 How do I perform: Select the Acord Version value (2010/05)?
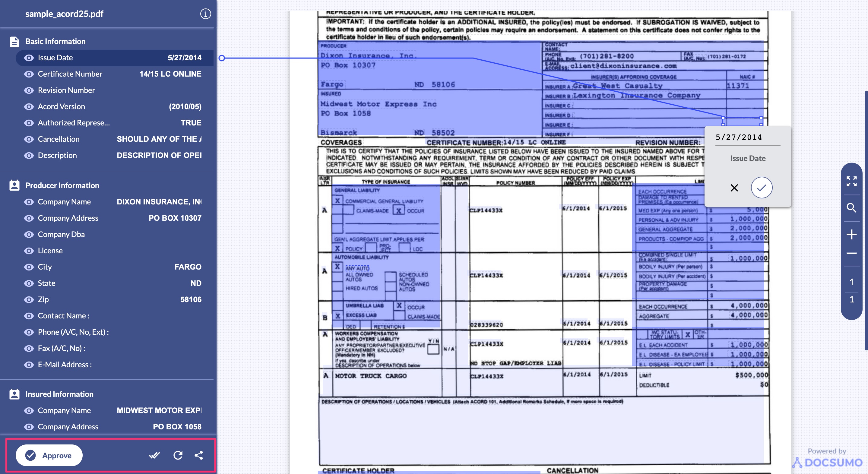pos(185,107)
